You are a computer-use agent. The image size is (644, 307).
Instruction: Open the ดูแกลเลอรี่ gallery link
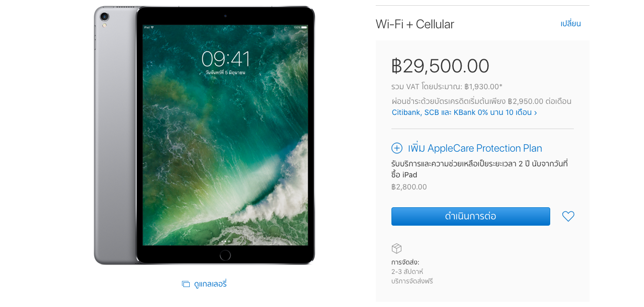point(210,284)
